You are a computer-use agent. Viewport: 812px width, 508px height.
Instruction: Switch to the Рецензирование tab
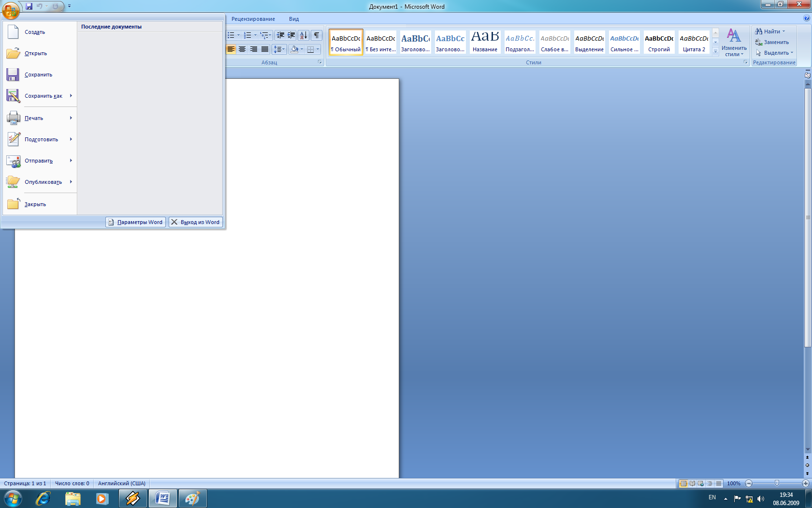(253, 19)
